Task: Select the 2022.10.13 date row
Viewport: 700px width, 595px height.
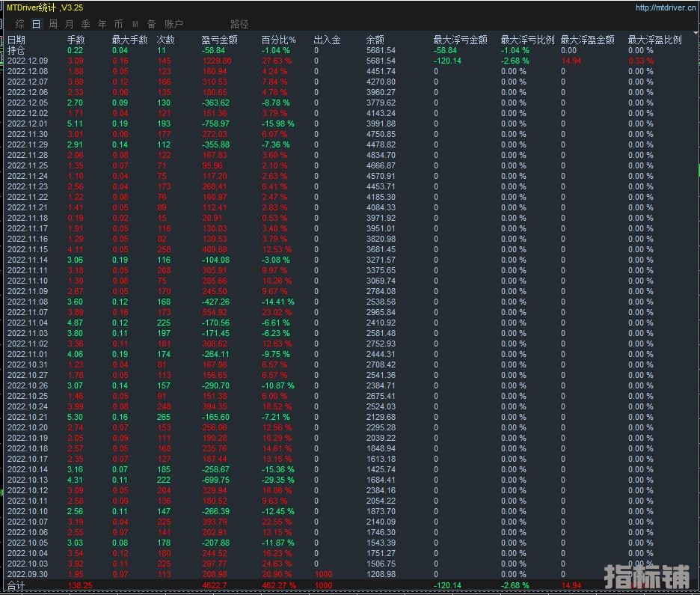Action: tap(349, 480)
